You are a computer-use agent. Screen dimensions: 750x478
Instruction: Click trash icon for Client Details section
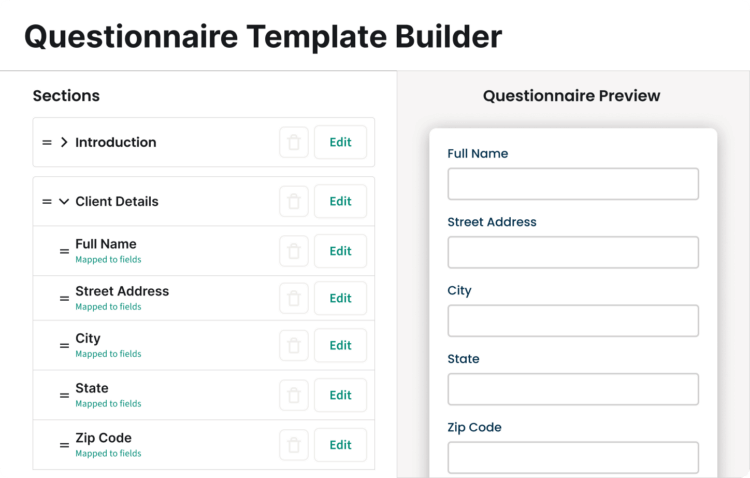(x=293, y=201)
